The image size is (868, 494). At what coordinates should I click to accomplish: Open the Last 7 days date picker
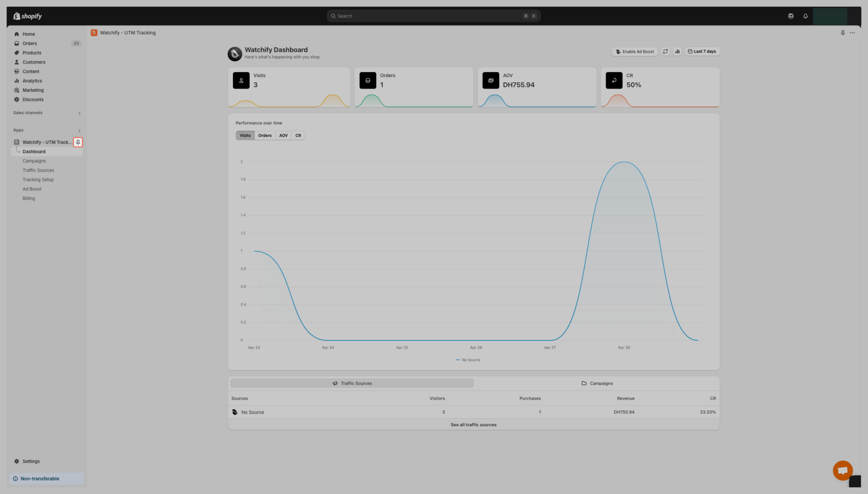click(702, 52)
